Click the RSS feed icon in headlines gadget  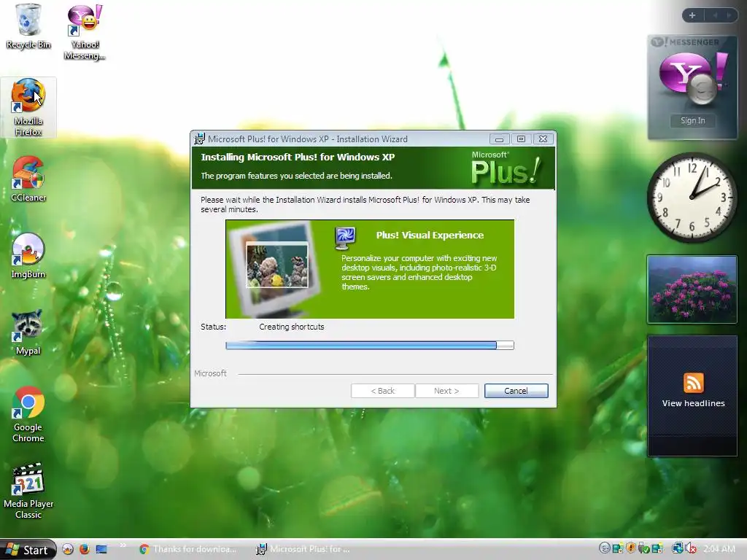pos(693,383)
